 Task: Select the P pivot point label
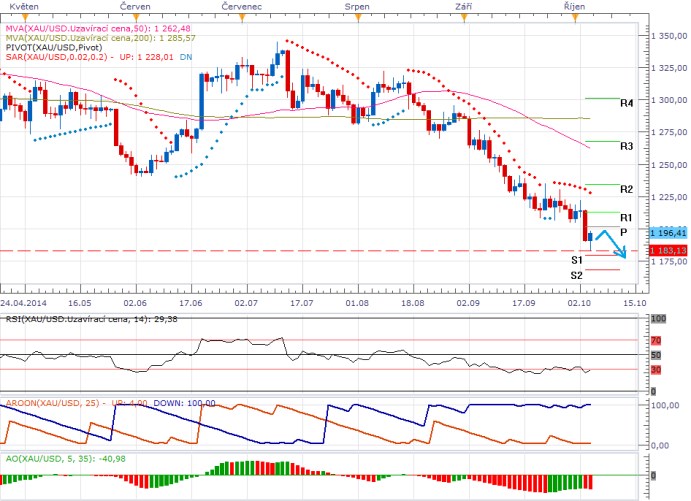[x=623, y=231]
